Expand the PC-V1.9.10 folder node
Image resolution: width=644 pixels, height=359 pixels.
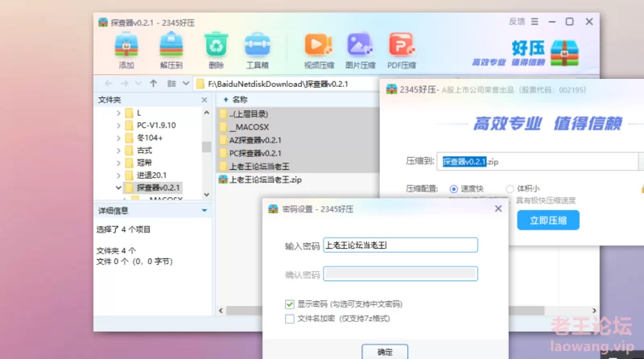(x=118, y=126)
